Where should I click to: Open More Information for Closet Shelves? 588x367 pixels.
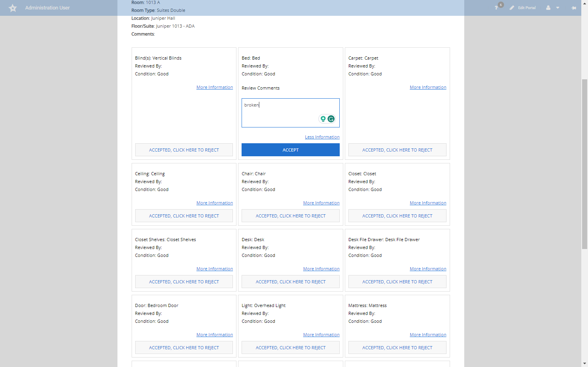[x=214, y=269]
